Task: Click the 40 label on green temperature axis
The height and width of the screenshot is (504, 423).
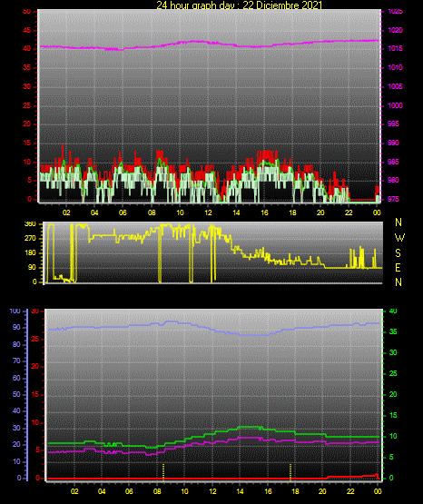Action: tap(393, 311)
